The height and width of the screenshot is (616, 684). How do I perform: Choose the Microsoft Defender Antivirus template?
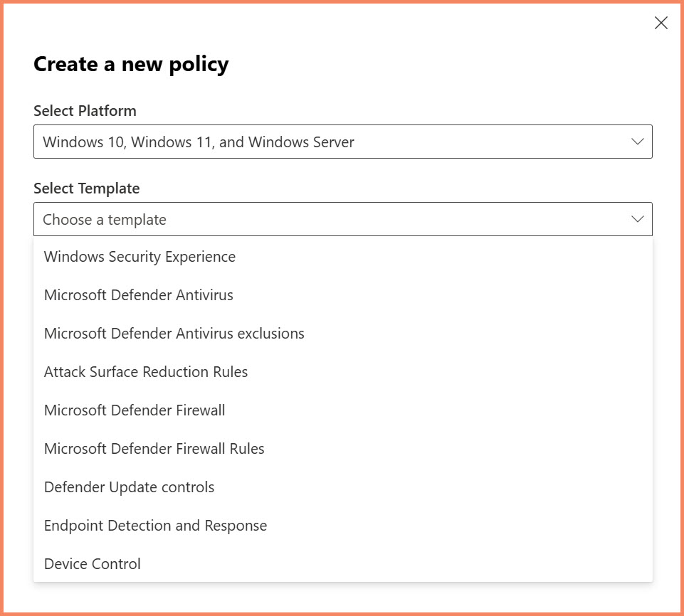343,295
